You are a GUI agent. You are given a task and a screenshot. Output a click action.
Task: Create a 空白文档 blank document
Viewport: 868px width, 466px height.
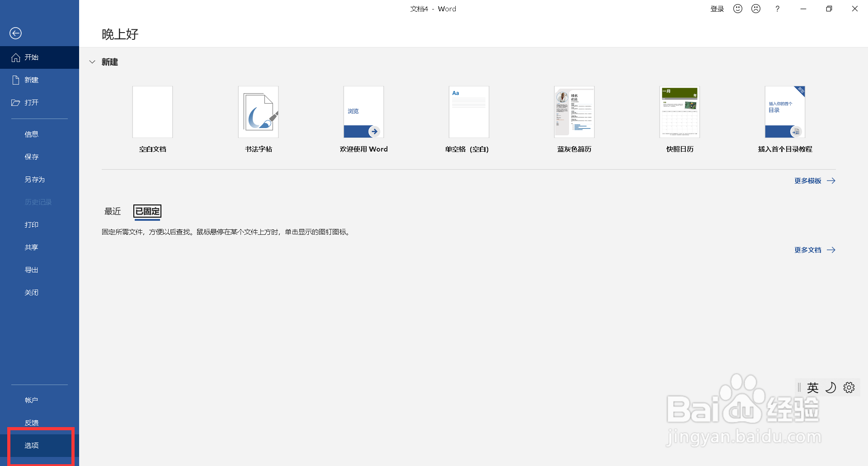pos(152,112)
